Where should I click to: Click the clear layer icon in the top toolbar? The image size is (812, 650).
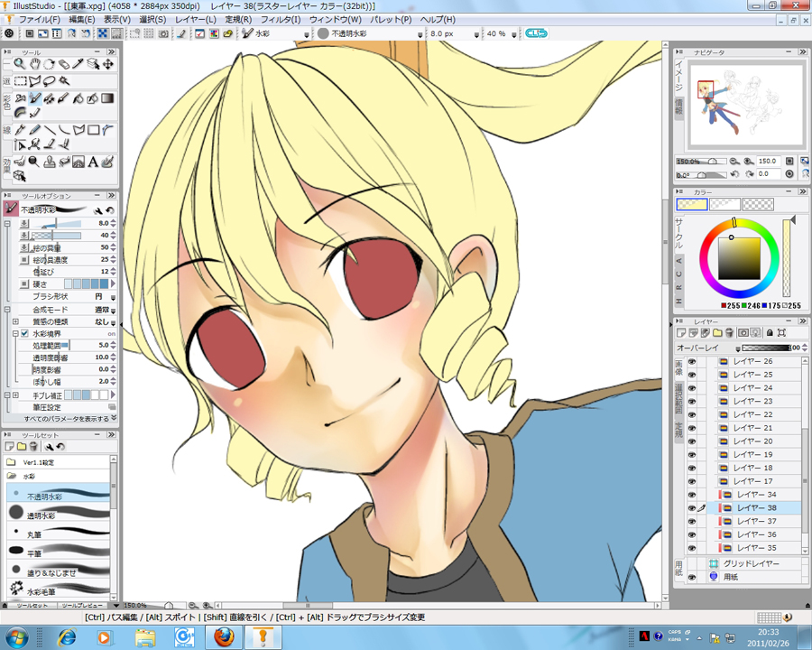(x=181, y=33)
